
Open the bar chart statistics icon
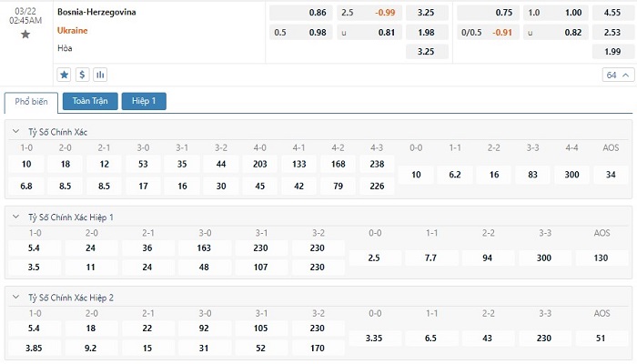[99, 75]
